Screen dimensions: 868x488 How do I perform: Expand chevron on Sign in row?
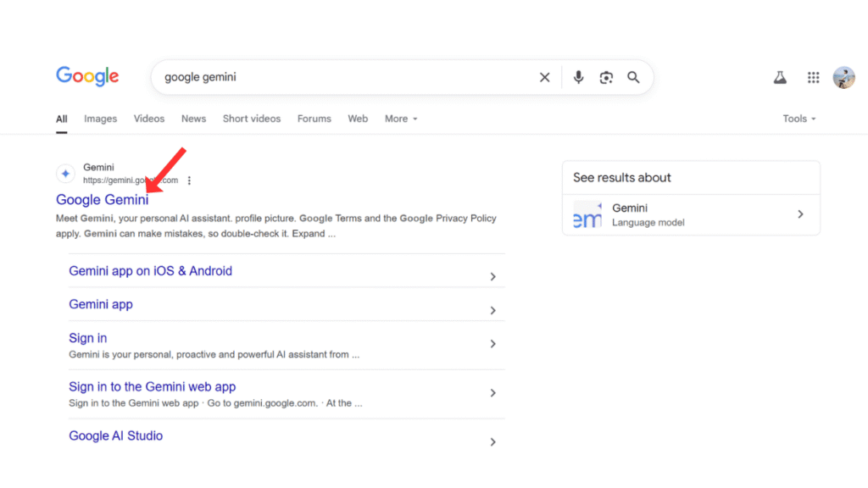(x=492, y=344)
